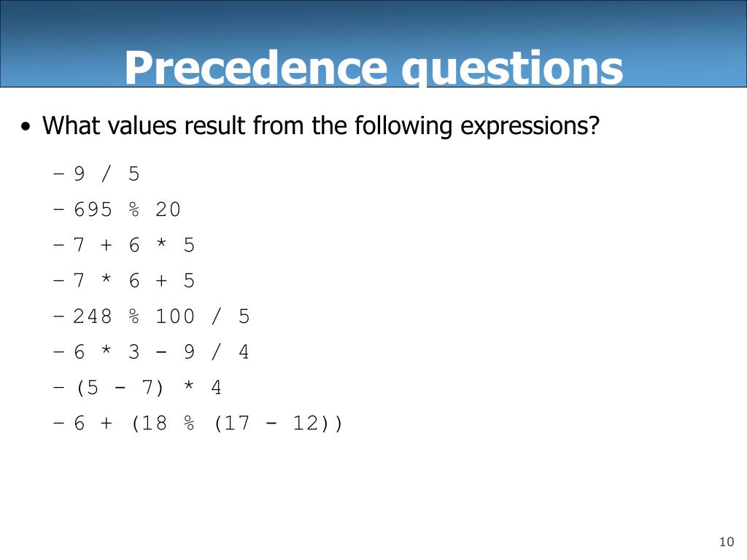Click the slide title Precedence questions

click(x=373, y=68)
